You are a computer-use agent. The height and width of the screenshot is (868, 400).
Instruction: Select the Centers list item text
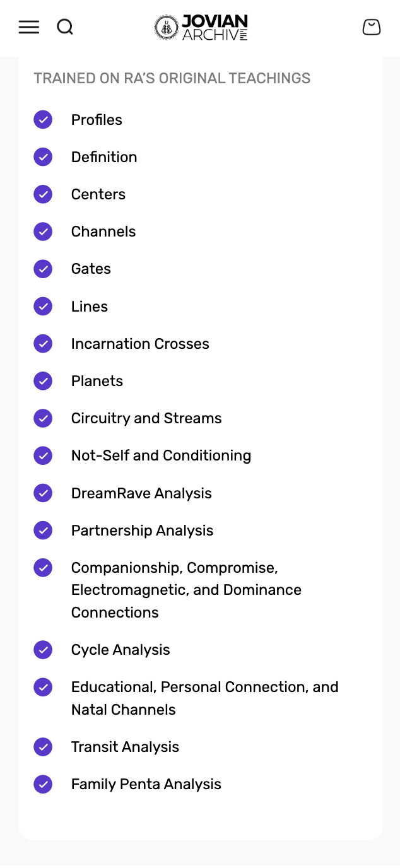click(x=98, y=194)
